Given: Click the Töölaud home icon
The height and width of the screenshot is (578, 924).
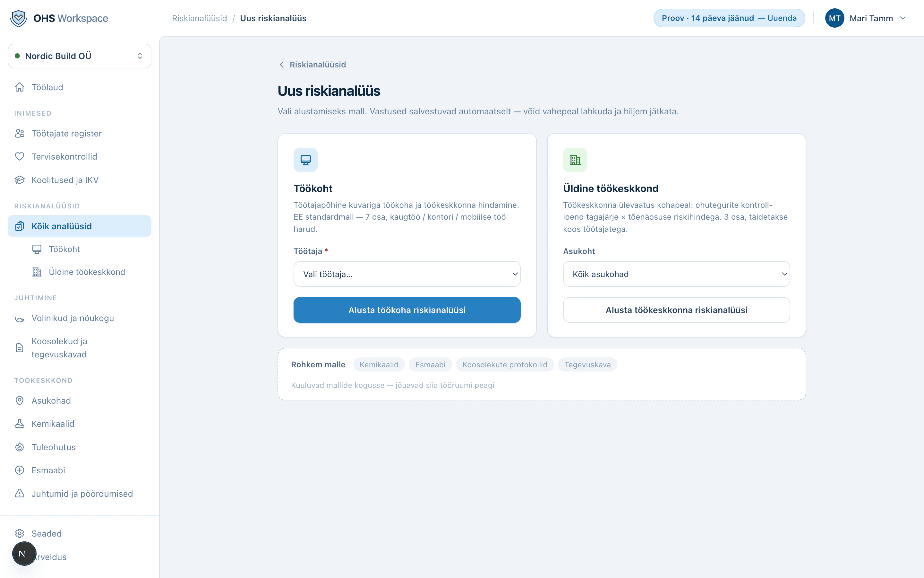Looking at the screenshot, I should pyautogui.click(x=20, y=87).
